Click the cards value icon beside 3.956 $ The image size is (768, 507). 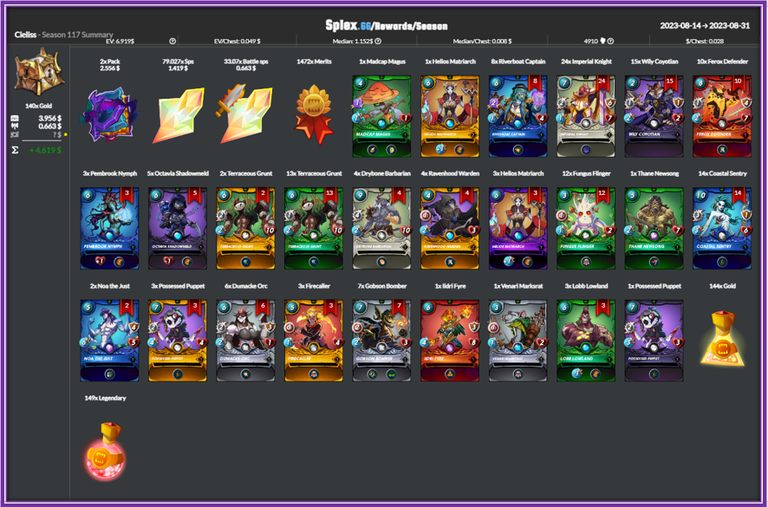[15, 118]
